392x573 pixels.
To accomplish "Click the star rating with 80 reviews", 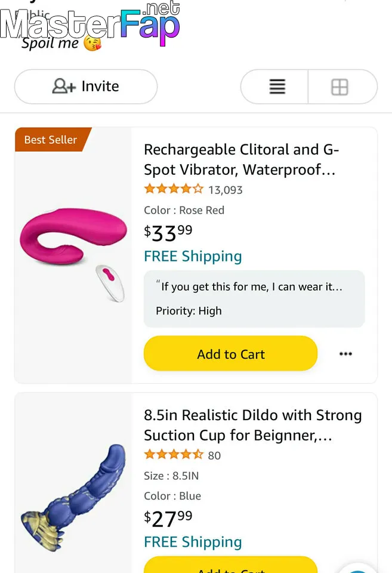I will click(x=174, y=455).
